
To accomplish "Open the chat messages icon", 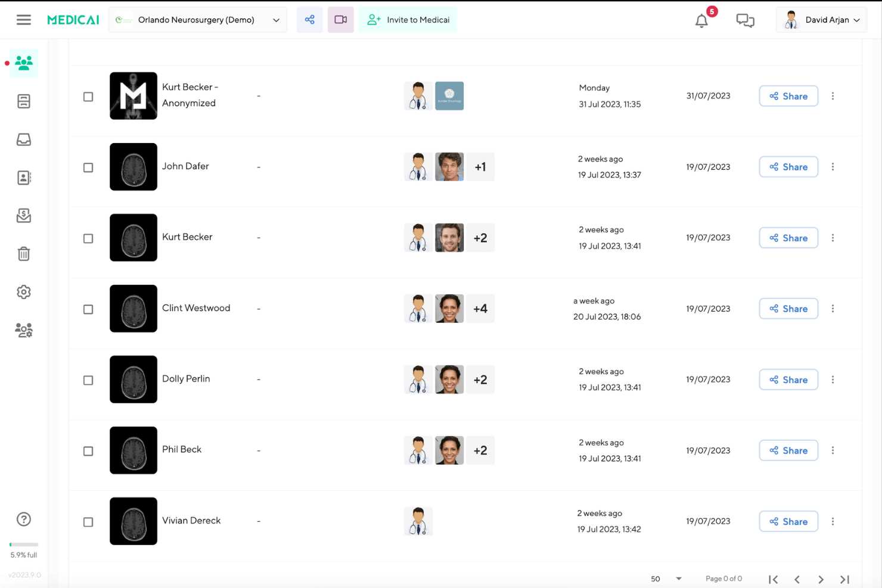I will click(745, 20).
